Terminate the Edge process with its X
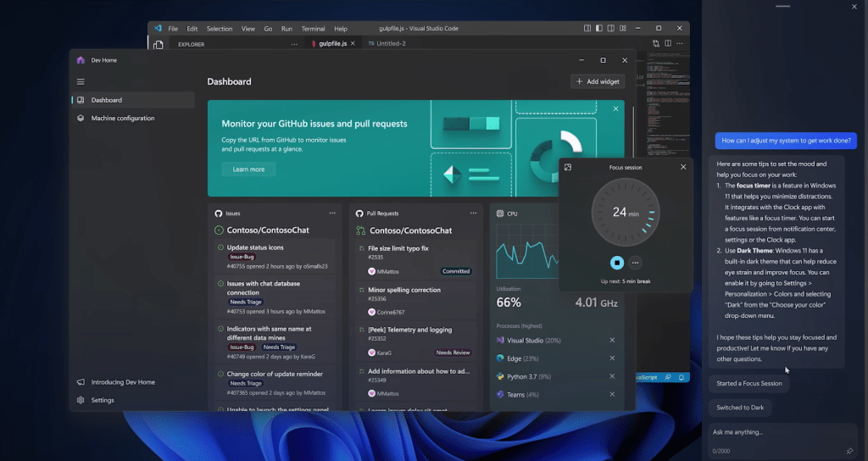 tap(612, 358)
